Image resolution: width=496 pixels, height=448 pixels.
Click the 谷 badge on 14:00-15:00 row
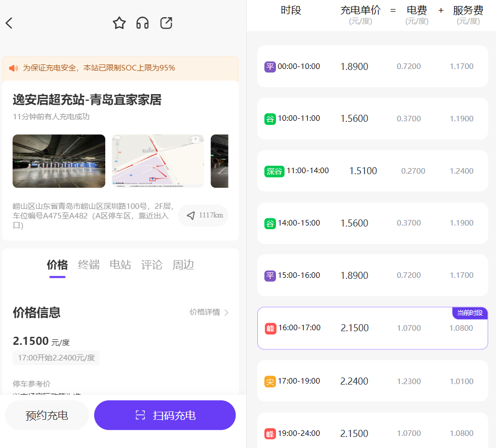click(x=270, y=223)
